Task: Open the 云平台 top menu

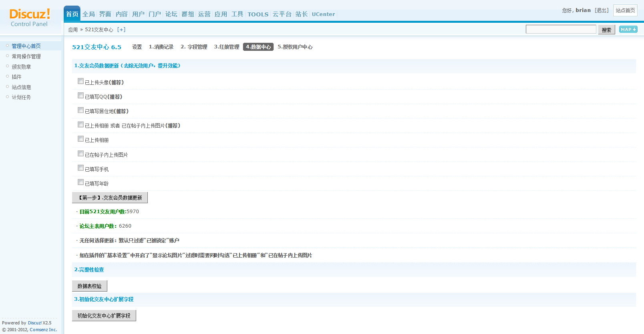Action: tap(282, 14)
